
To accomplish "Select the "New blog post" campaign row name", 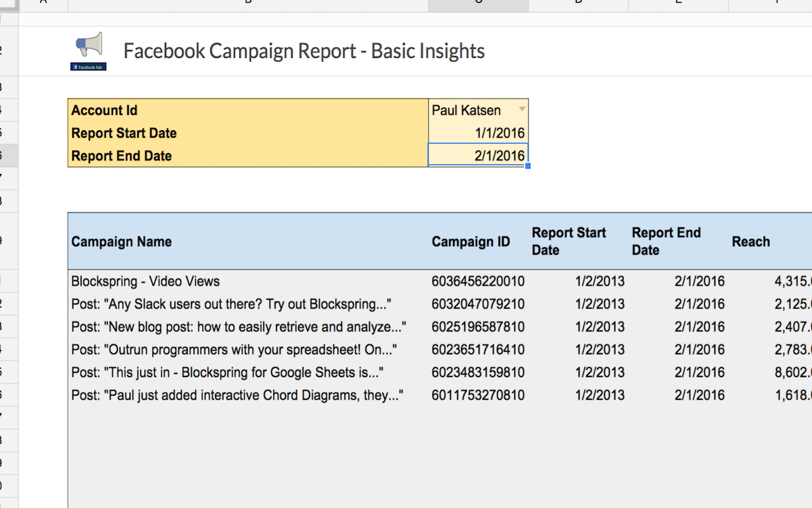I will point(239,327).
